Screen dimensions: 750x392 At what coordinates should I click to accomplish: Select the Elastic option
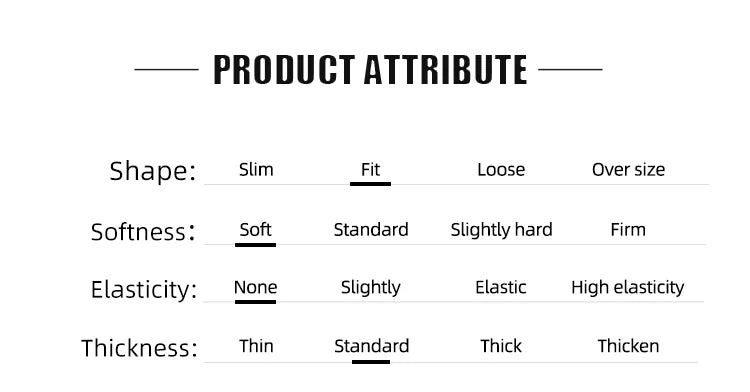point(501,287)
